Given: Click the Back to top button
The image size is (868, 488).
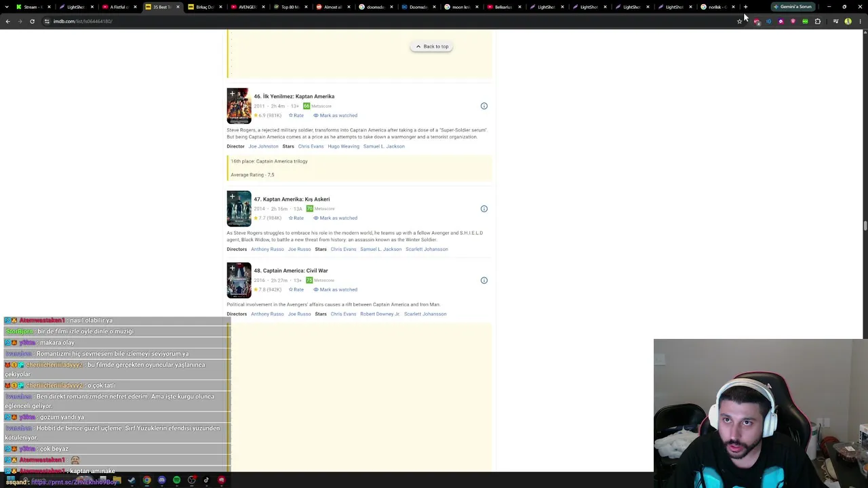Looking at the screenshot, I should 432,47.
